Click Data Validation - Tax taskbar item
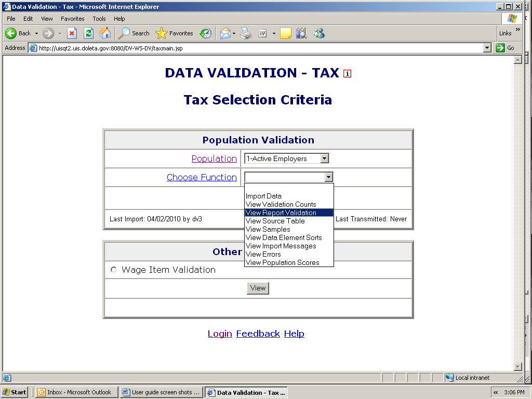Viewport: 532px width, 399px height. [246, 392]
